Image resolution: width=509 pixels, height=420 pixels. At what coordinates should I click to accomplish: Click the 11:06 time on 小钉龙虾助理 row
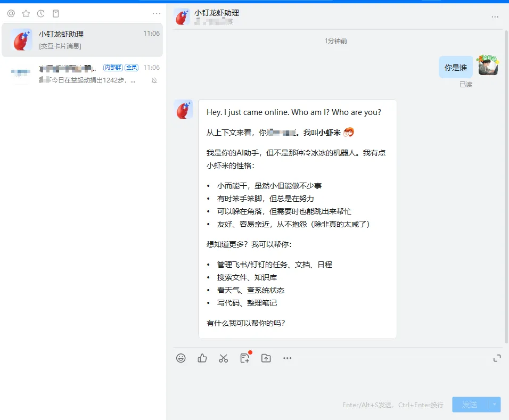point(152,34)
